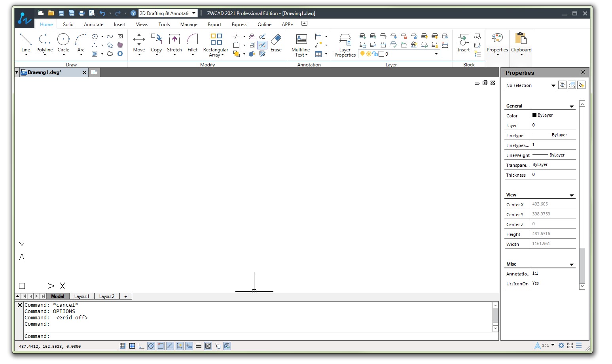The width and height of the screenshot is (612, 364).
Task: Click the layer color square in layer dropdown
Action: [x=381, y=54]
